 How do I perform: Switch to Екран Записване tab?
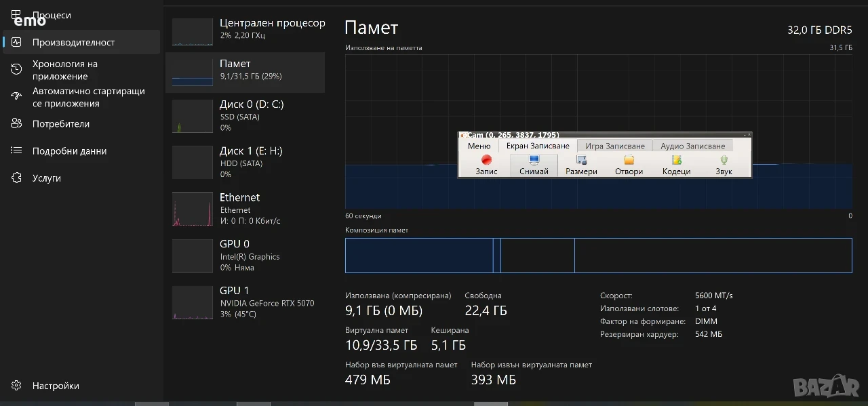click(x=538, y=146)
